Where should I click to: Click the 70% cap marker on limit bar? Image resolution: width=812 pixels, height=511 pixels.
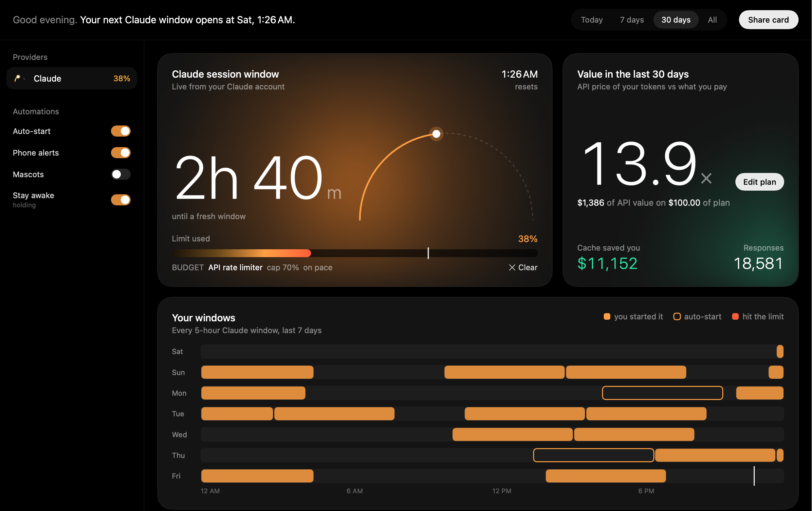point(428,253)
